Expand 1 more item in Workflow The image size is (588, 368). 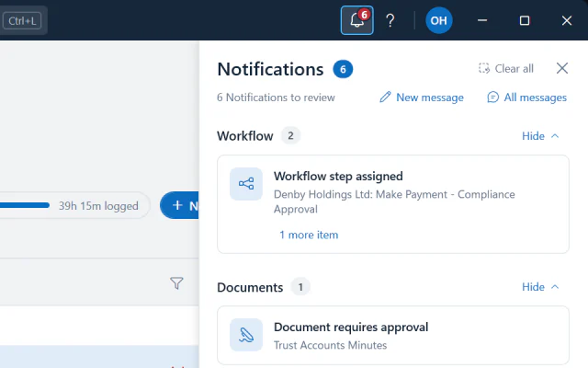[x=309, y=236]
